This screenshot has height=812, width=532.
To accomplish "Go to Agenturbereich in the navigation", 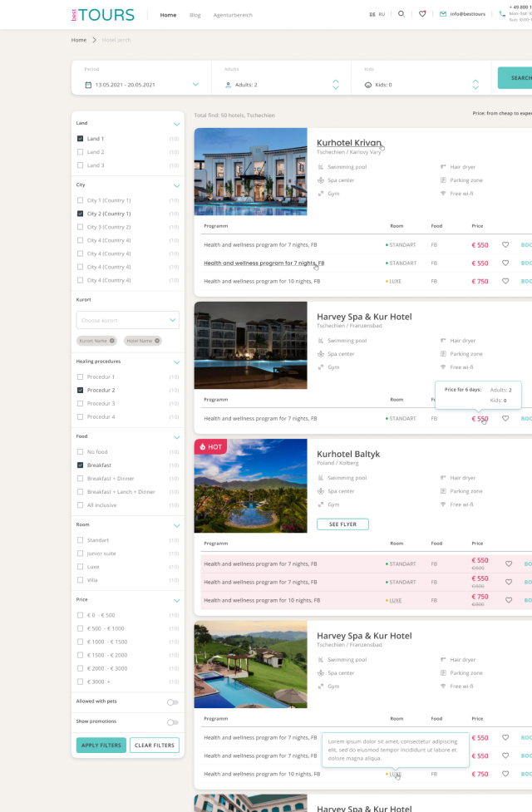I will click(x=233, y=15).
